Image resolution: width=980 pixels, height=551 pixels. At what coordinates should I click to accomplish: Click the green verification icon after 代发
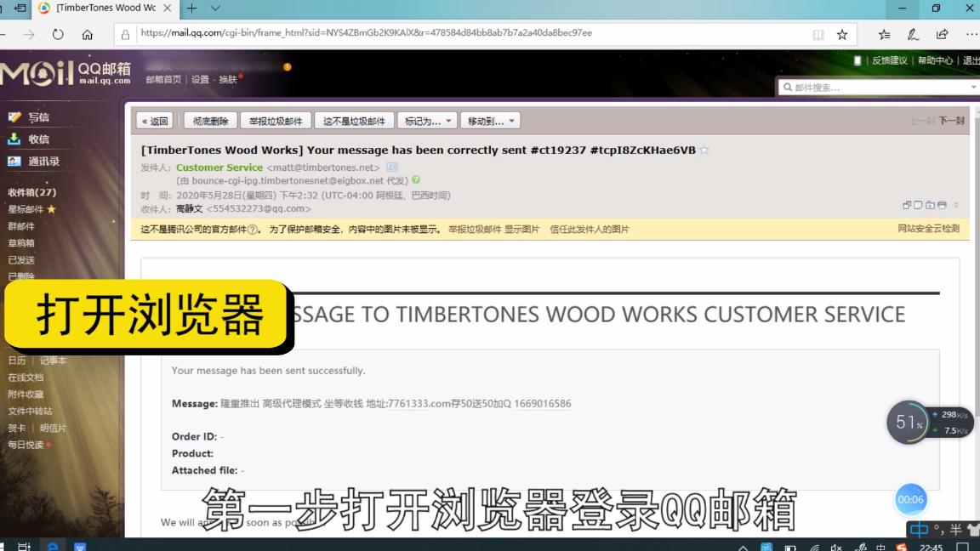[x=416, y=180]
